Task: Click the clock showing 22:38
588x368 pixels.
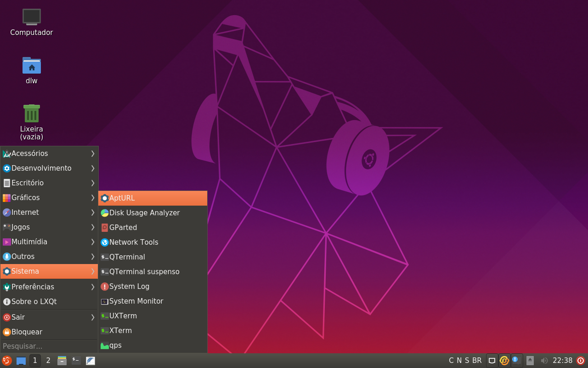Action: [562, 361]
